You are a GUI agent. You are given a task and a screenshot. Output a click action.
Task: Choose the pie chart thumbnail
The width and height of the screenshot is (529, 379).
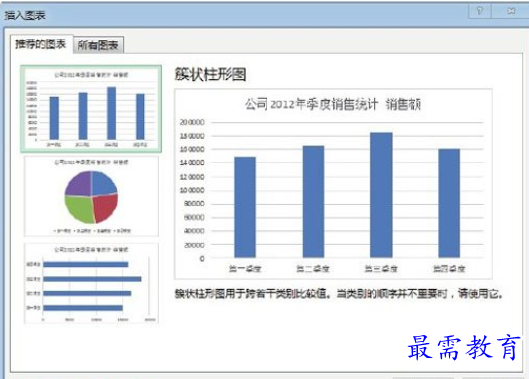[x=91, y=196]
